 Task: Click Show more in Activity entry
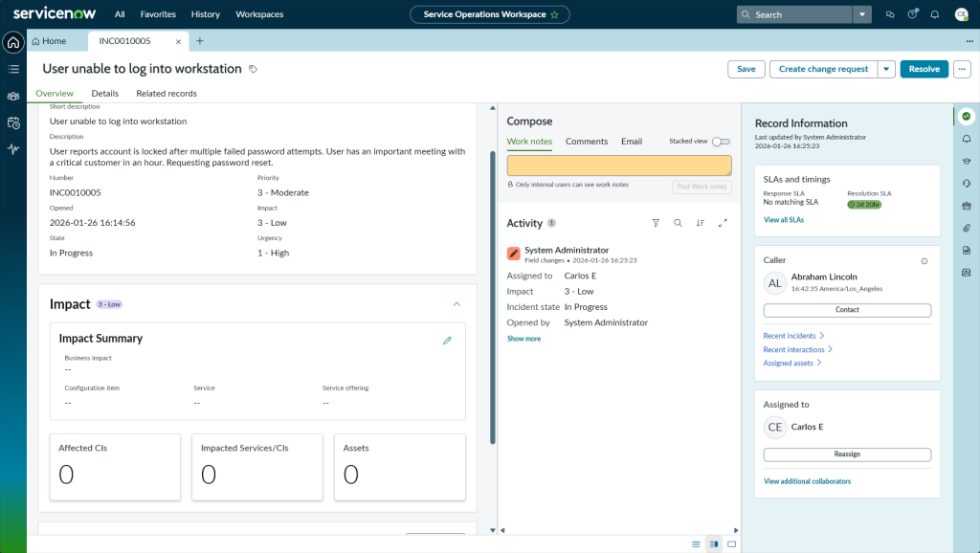point(523,339)
